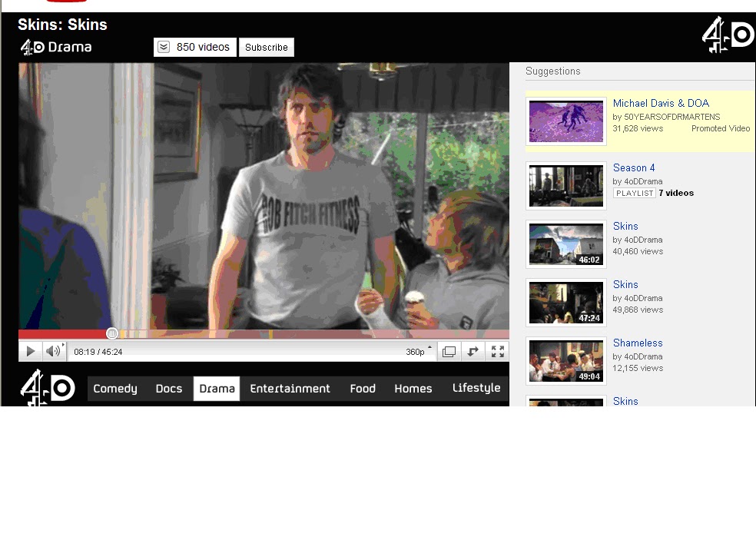
Task: Click the 08:19 / 45:24 time display
Action: point(98,352)
